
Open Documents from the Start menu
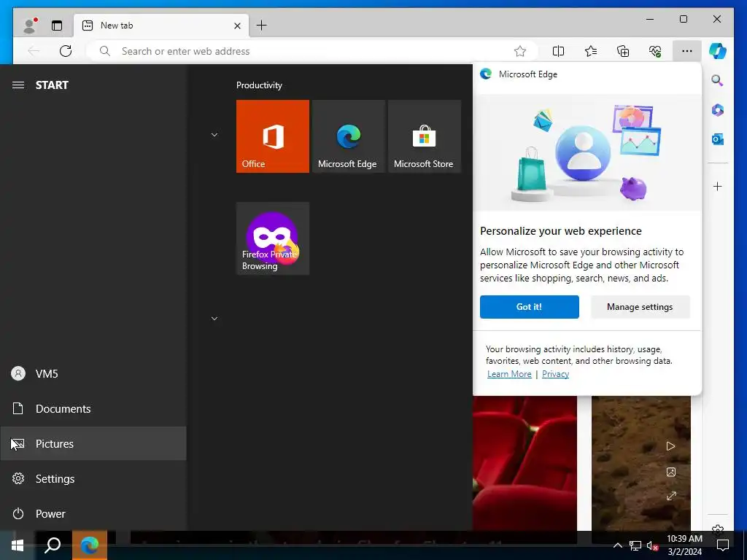(93, 408)
